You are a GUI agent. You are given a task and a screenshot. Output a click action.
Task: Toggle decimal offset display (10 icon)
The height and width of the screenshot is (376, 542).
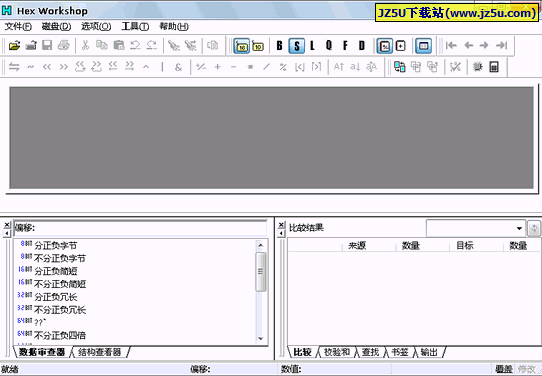[x=258, y=46]
